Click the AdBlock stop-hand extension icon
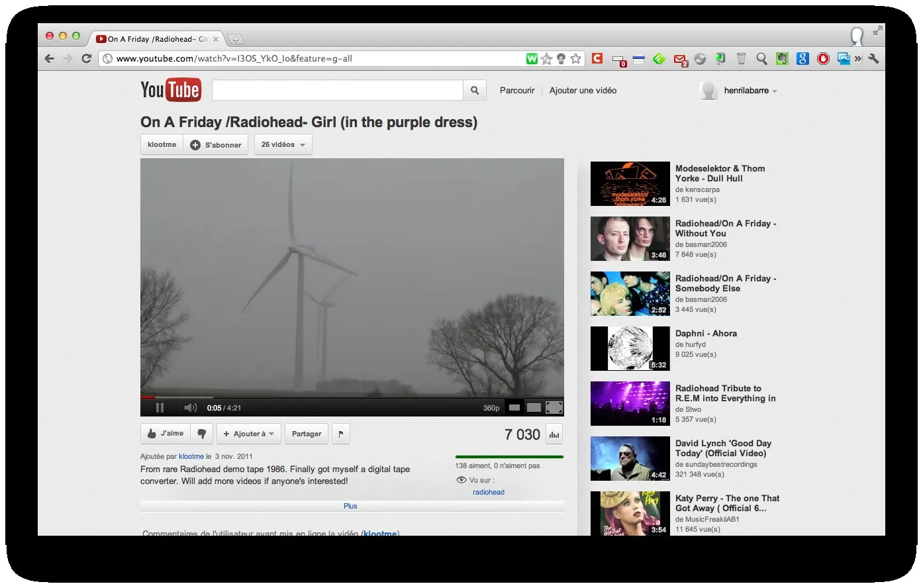 pyautogui.click(x=823, y=59)
